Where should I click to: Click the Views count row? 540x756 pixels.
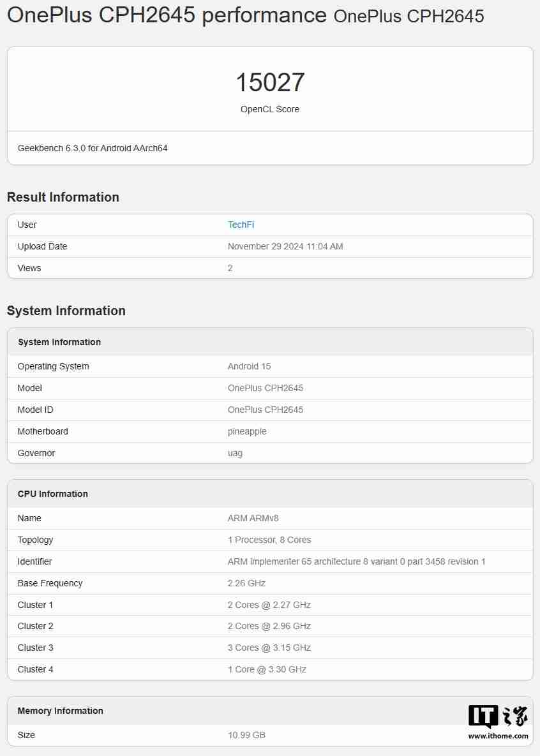(x=269, y=268)
